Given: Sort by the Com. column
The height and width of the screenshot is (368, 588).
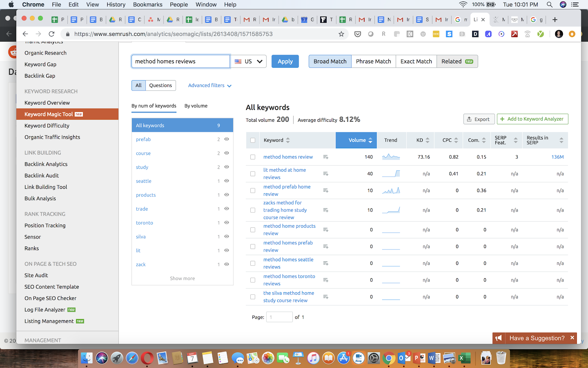Looking at the screenshot, I should (x=477, y=140).
